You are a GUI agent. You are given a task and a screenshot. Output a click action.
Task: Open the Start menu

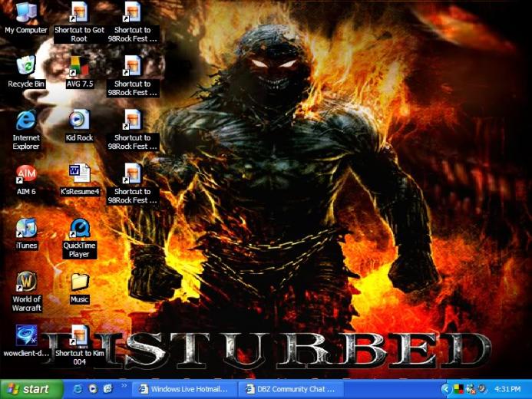[31, 389]
